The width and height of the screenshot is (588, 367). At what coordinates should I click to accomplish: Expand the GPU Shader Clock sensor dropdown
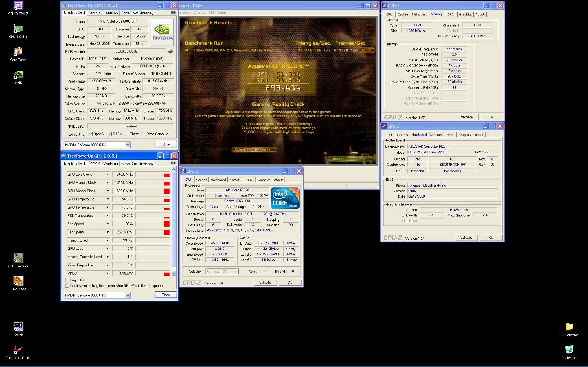(x=108, y=191)
